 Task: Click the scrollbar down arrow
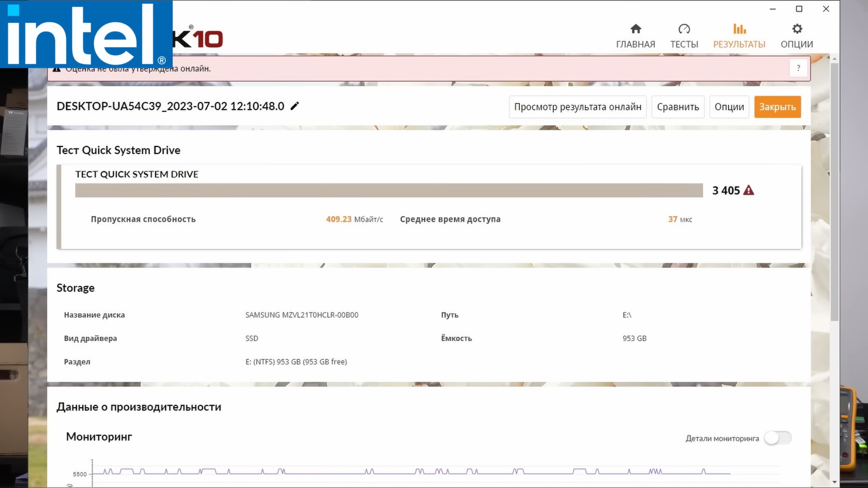[x=834, y=481]
